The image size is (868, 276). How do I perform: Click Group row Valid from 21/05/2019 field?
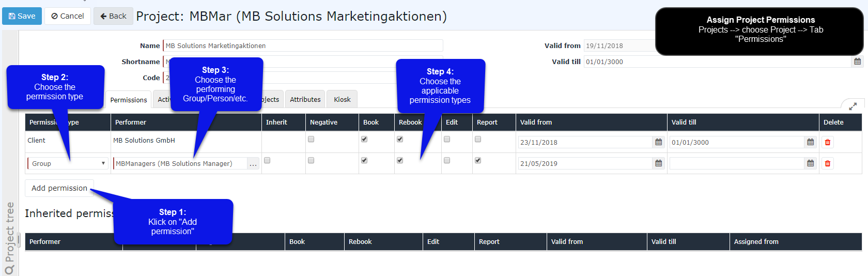[x=585, y=163]
